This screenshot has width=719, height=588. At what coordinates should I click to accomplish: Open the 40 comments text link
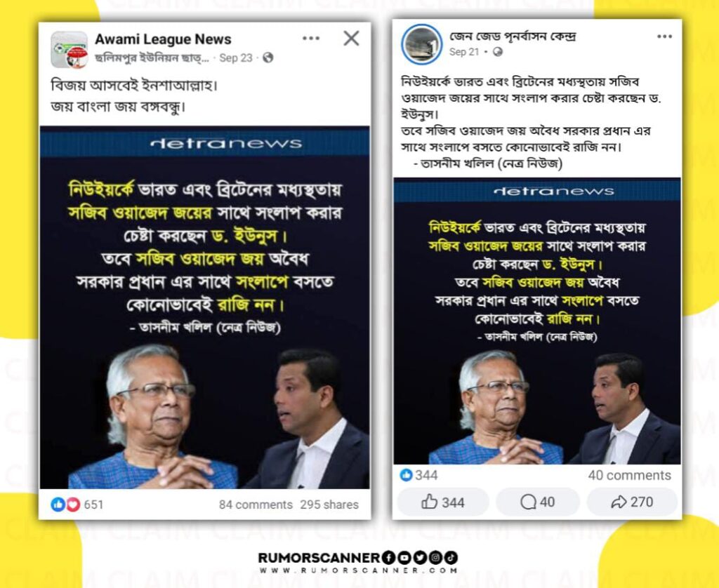click(x=629, y=475)
